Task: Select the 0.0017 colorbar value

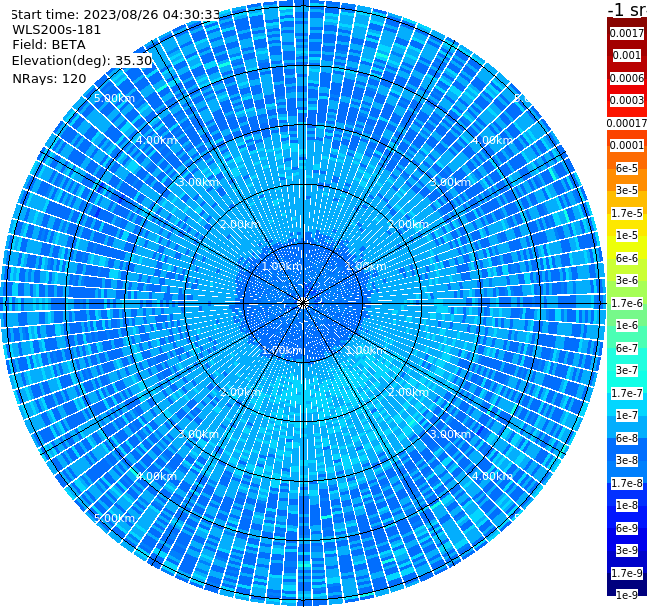Action: (x=627, y=33)
